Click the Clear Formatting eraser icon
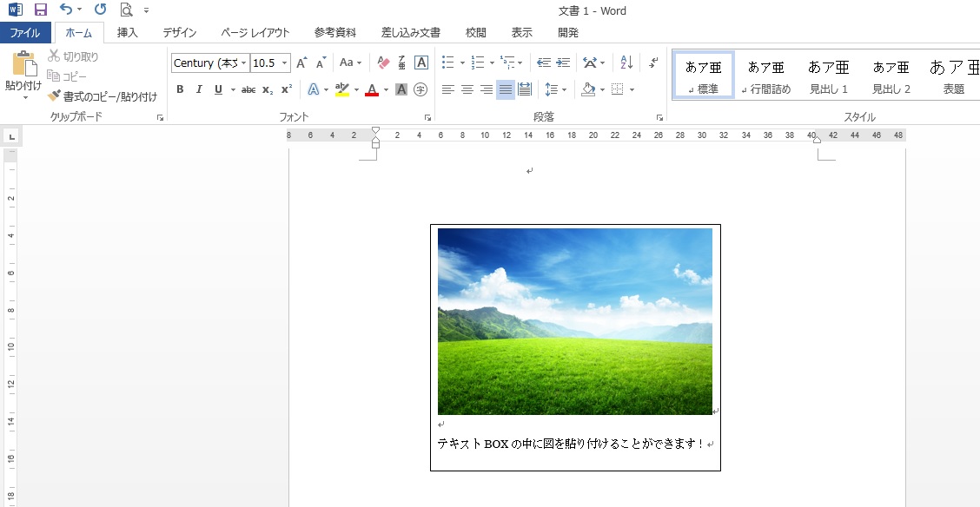This screenshot has height=507, width=980. pyautogui.click(x=382, y=63)
